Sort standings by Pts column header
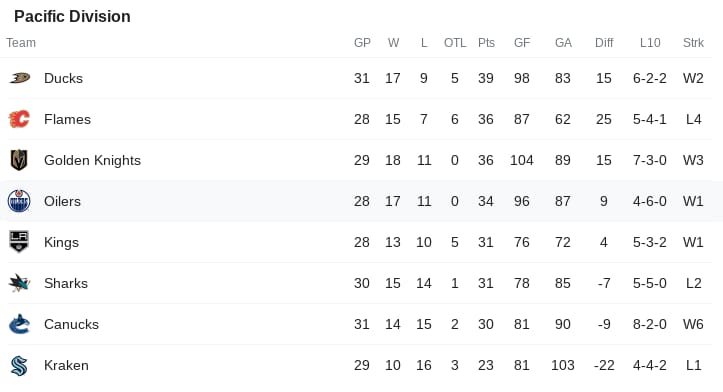The width and height of the screenshot is (723, 392). 486,43
